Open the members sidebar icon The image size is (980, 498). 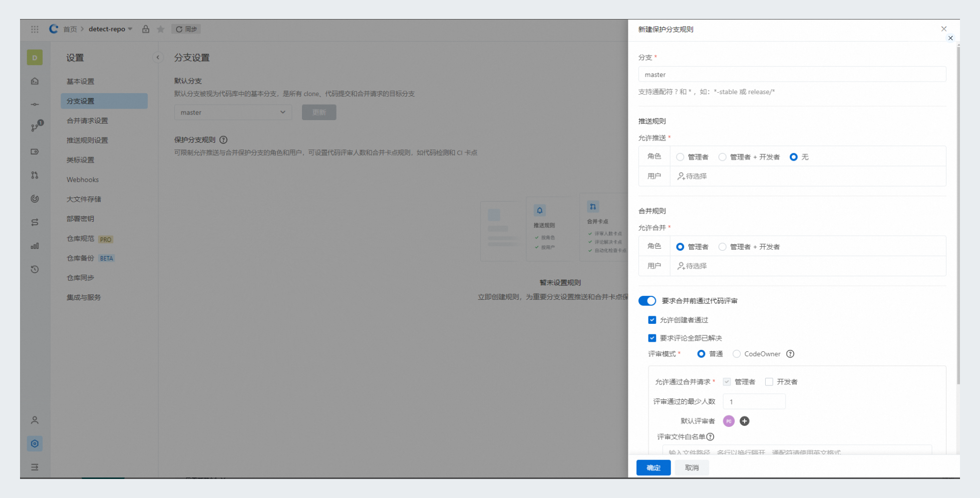[35, 420]
